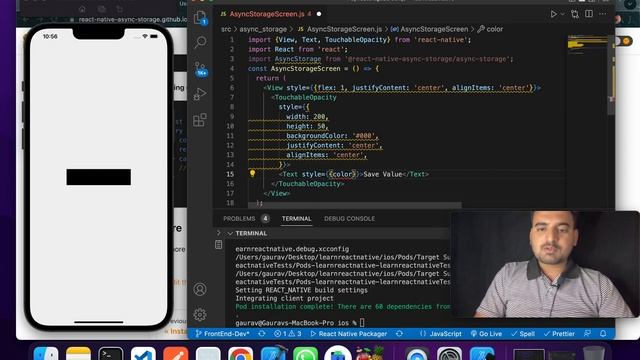The width and height of the screenshot is (640, 360).
Task: Click the Open Changes icon in the editor toolbar
Action: click(x=575, y=14)
